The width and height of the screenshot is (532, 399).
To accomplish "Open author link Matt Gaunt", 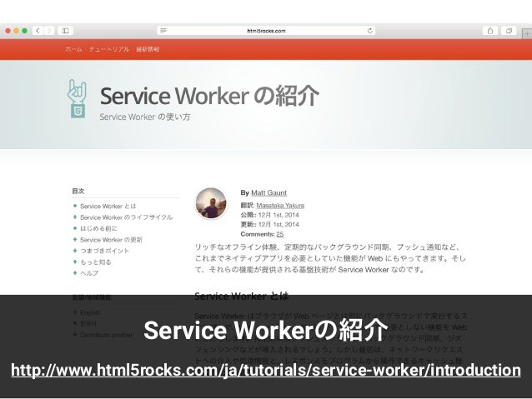I will pyautogui.click(x=269, y=193).
